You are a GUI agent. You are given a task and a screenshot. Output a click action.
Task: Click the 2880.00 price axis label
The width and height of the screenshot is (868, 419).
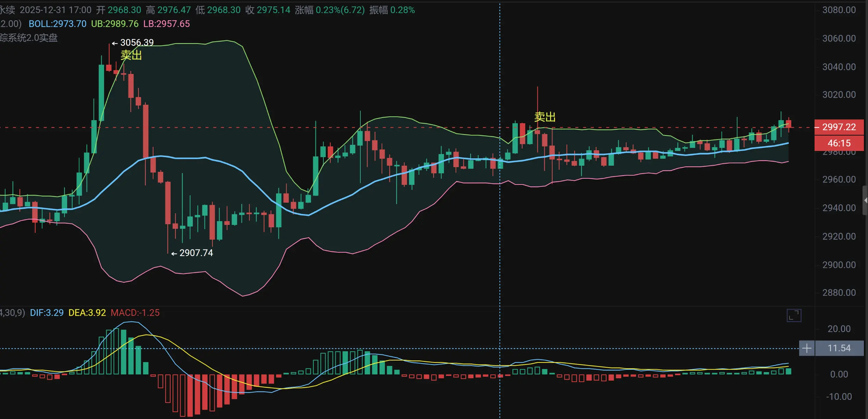839,293
